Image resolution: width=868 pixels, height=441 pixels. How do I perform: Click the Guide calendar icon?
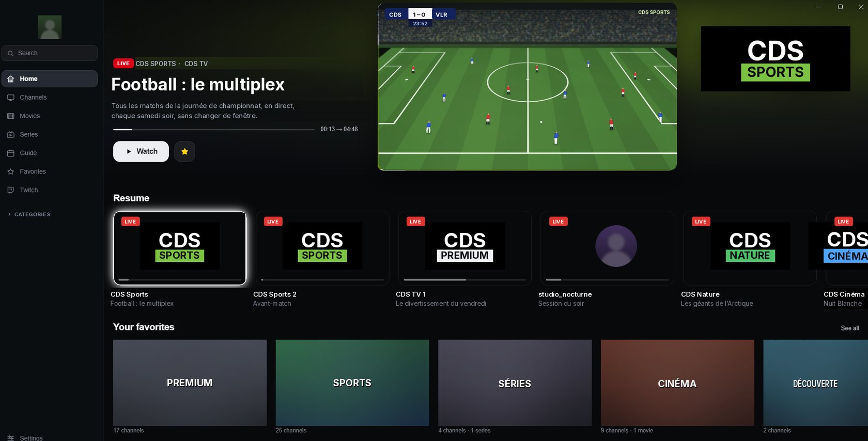coord(11,153)
